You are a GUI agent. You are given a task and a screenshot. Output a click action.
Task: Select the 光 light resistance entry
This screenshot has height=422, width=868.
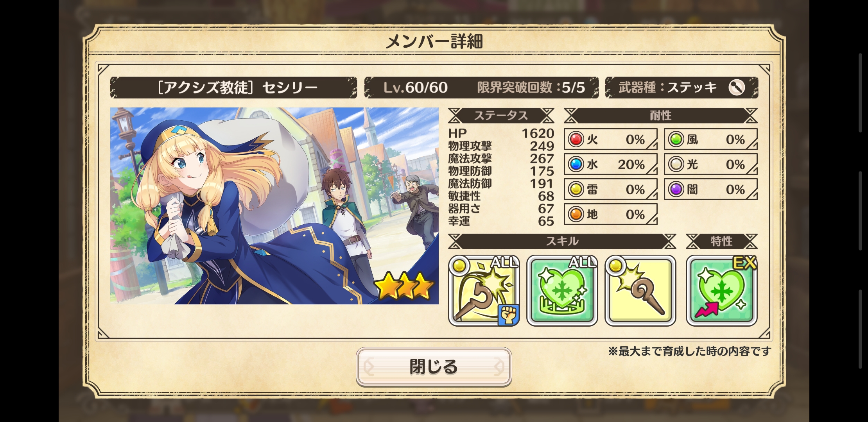coord(710,164)
